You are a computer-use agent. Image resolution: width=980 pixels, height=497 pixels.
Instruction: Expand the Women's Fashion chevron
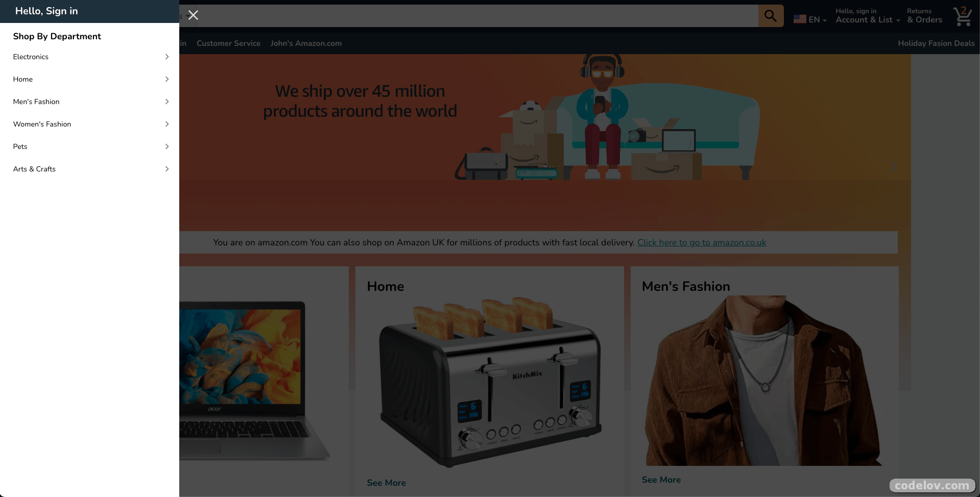pyautogui.click(x=167, y=124)
